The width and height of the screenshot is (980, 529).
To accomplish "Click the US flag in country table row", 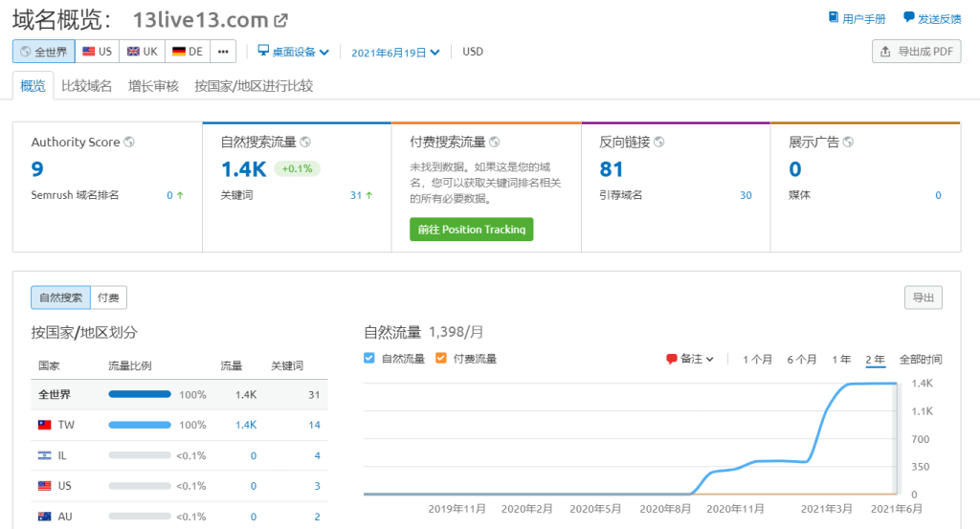I will [x=44, y=486].
